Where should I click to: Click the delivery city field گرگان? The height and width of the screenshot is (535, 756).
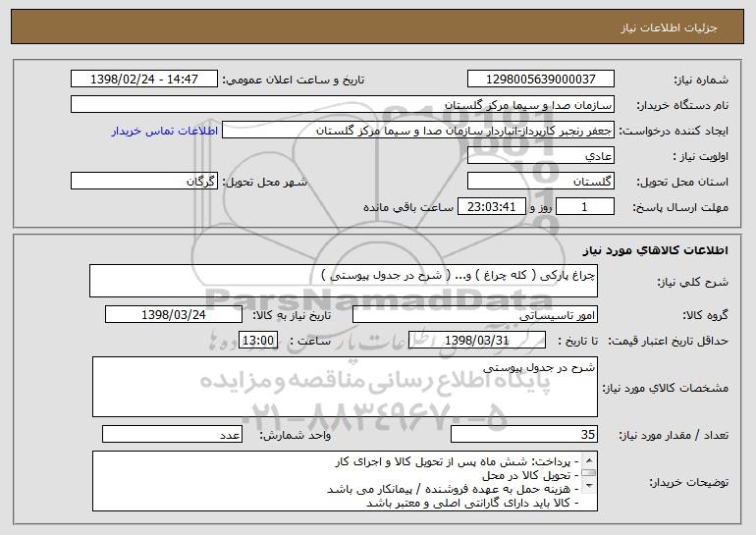coord(144,182)
